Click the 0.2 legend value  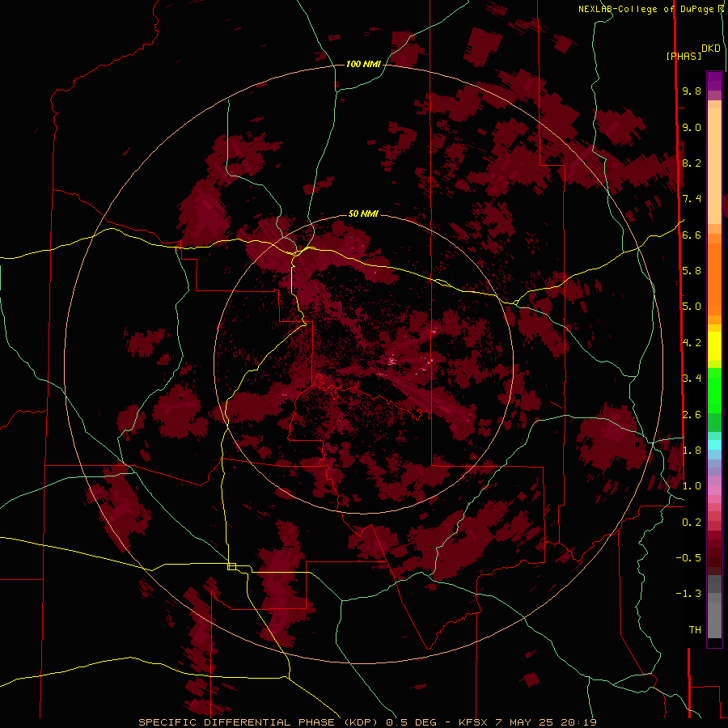[692, 523]
